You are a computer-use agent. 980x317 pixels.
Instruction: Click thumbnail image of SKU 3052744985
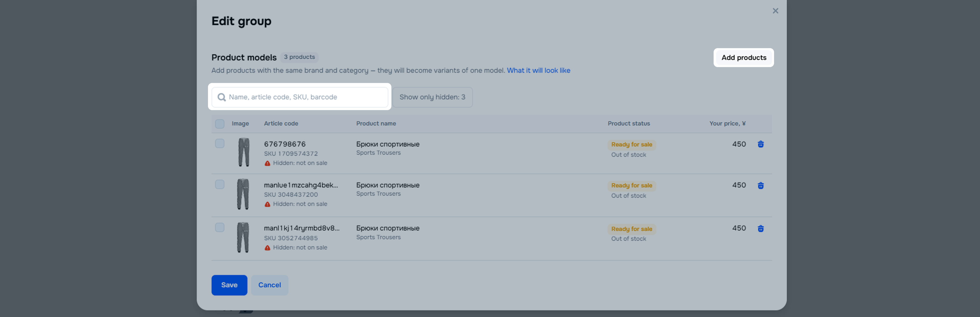pyautogui.click(x=243, y=238)
